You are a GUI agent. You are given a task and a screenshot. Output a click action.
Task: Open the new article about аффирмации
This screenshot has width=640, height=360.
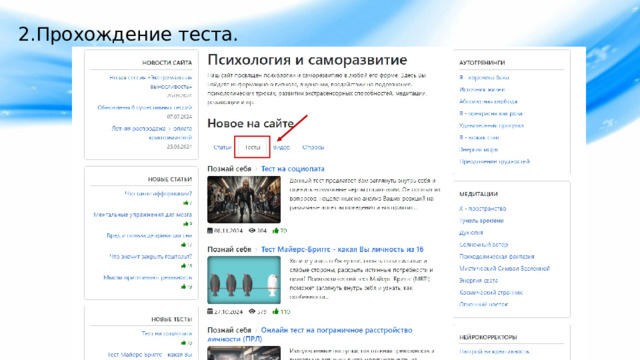pyautogui.click(x=158, y=193)
